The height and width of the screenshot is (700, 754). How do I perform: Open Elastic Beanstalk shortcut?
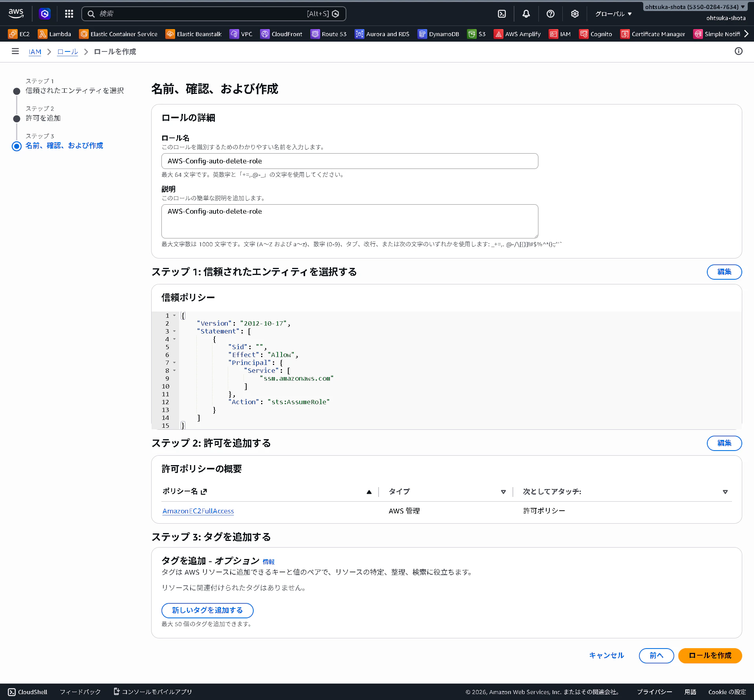click(x=194, y=34)
